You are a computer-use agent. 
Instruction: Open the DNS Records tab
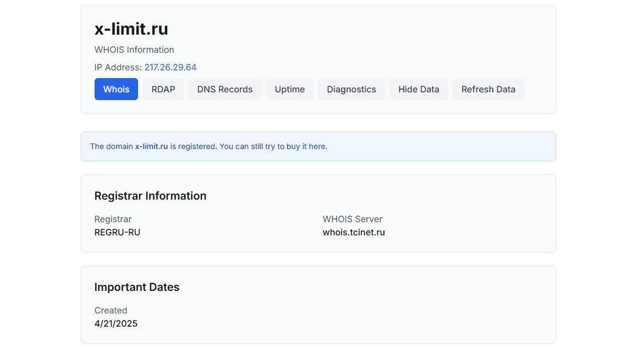pyautogui.click(x=225, y=89)
